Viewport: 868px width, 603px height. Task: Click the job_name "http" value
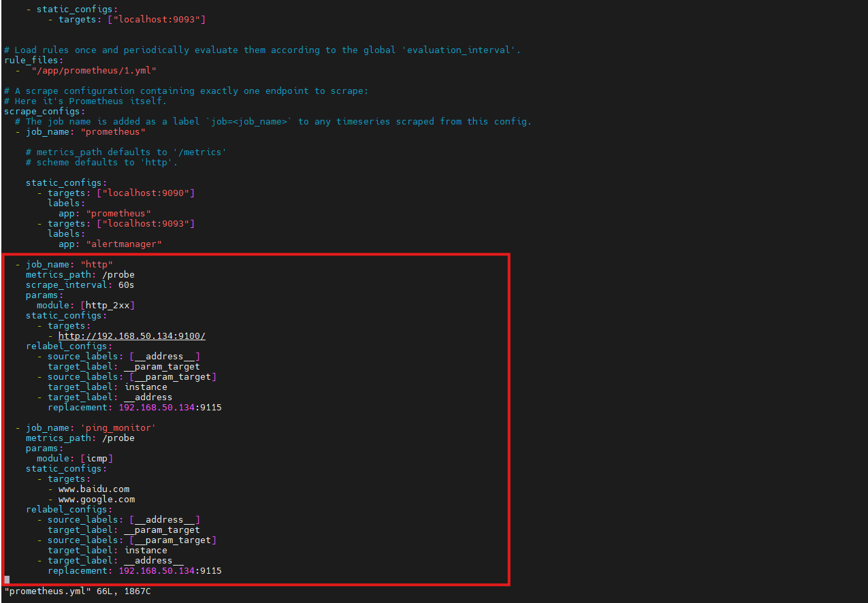pos(97,264)
